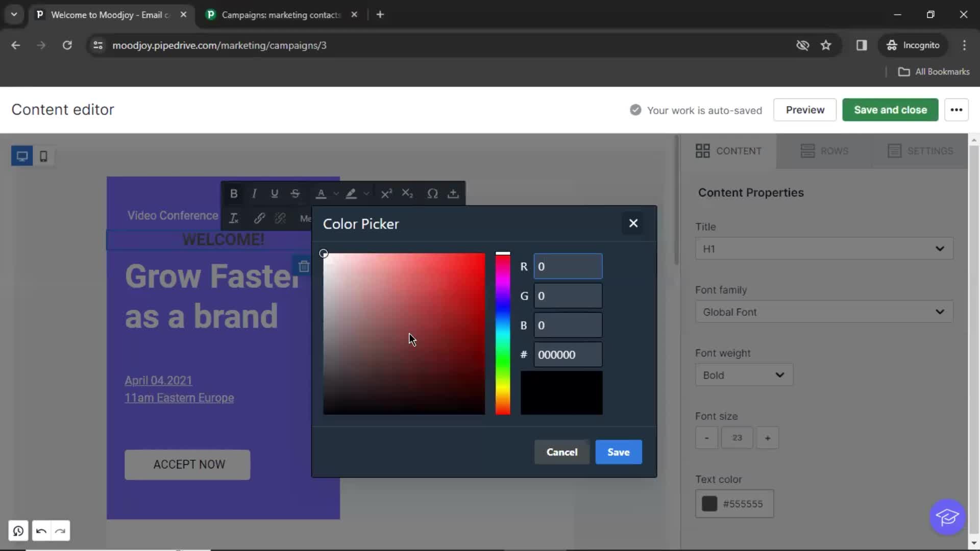
Task: Click Save and close
Action: click(890, 110)
